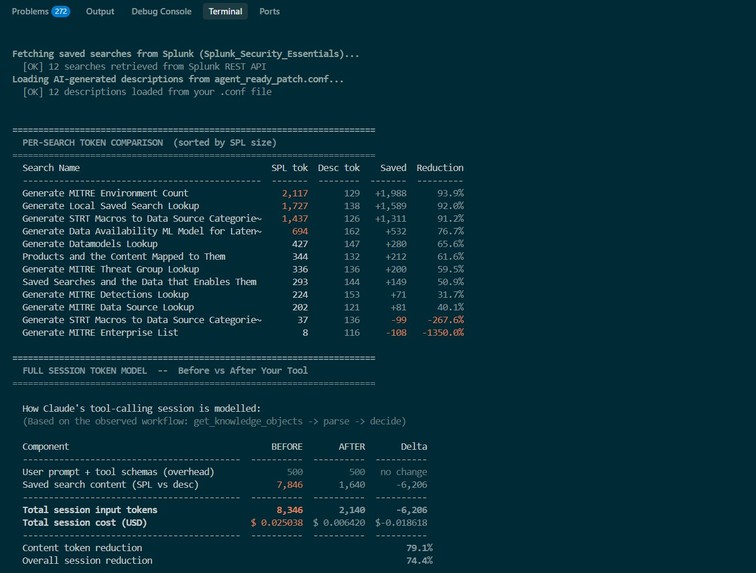Screen dimensions: 756x573
Task: Click 'Total session cost (USD)' label
Action: click(84, 522)
